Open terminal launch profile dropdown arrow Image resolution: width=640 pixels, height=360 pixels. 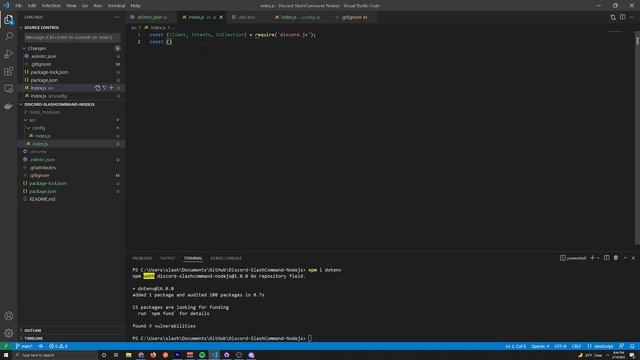(x=598, y=258)
